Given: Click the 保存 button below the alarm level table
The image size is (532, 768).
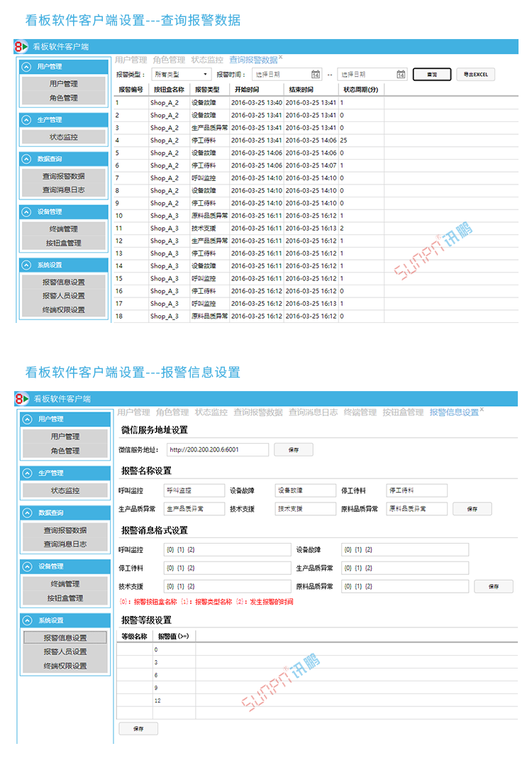Looking at the screenshot, I should pyautogui.click(x=138, y=728).
